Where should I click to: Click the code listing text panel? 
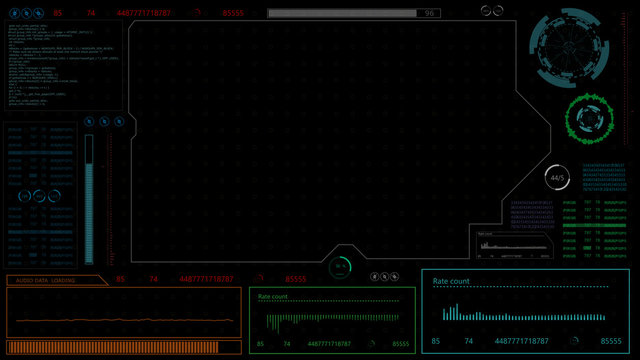[x=63, y=65]
